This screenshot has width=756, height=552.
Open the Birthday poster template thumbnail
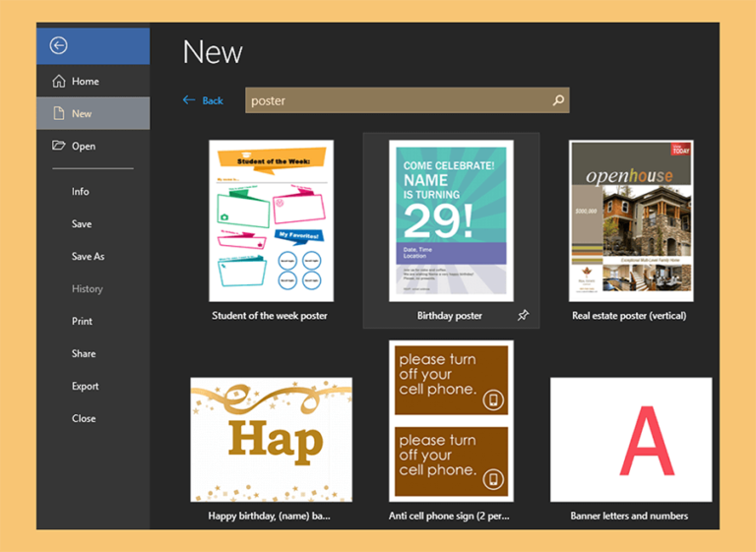click(451, 220)
